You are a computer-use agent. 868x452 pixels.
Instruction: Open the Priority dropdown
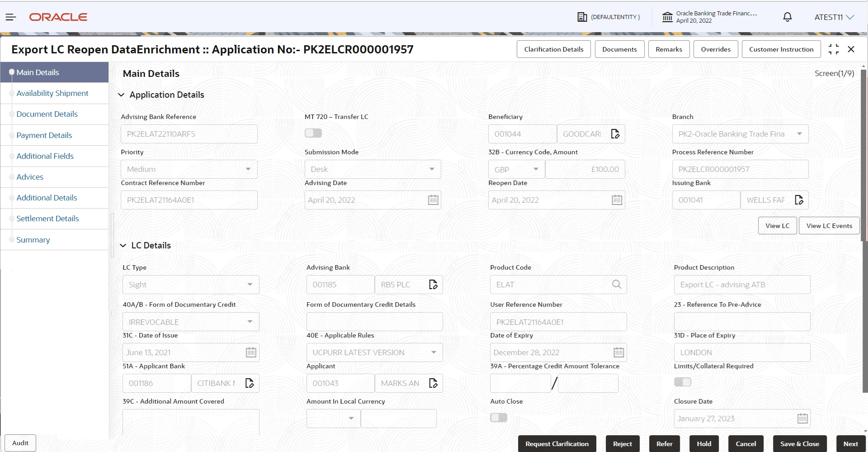pyautogui.click(x=248, y=169)
